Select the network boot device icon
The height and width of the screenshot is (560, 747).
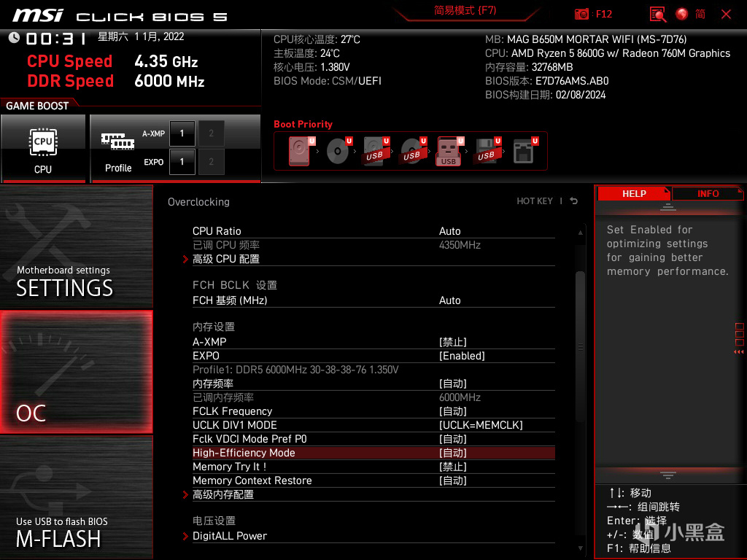(525, 150)
